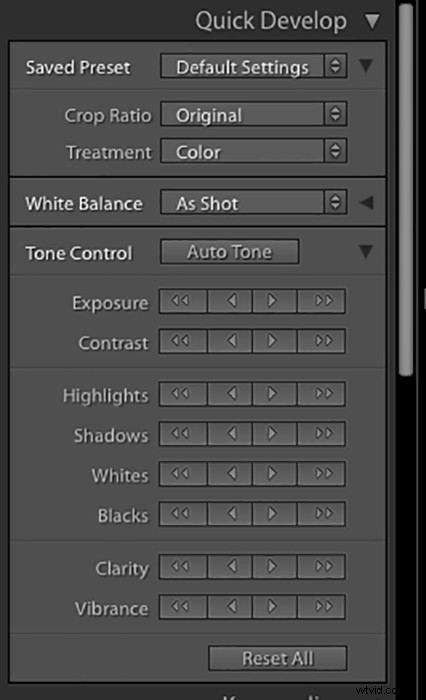Raise Shadows using the double right arrow
Screen dimensions: 426x700
coord(322,433)
